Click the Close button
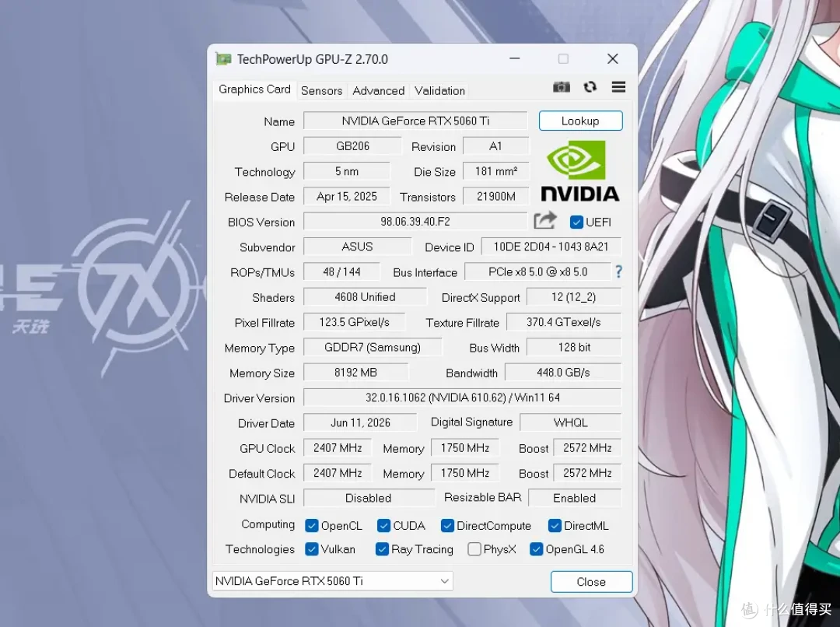Viewport: 840px width, 627px height. tap(591, 581)
